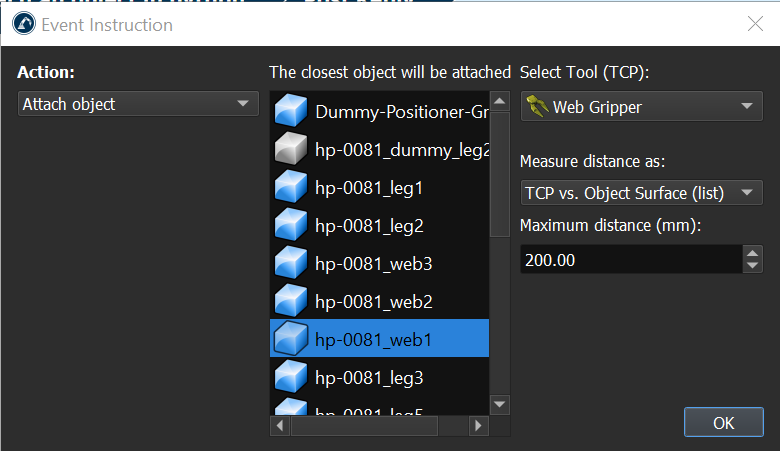Screen dimensions: 780x451
Task: Click the cube icon beside hp-0081_leg1
Action: pos(291,187)
